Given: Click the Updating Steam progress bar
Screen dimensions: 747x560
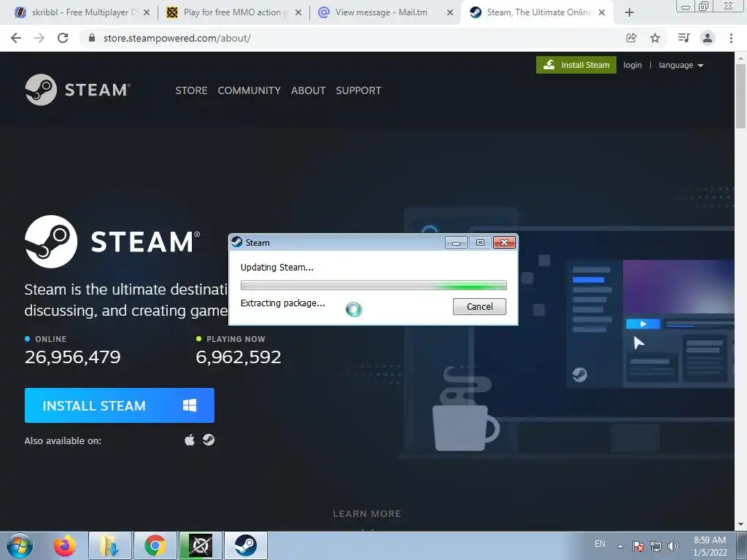Looking at the screenshot, I should click(x=373, y=285).
